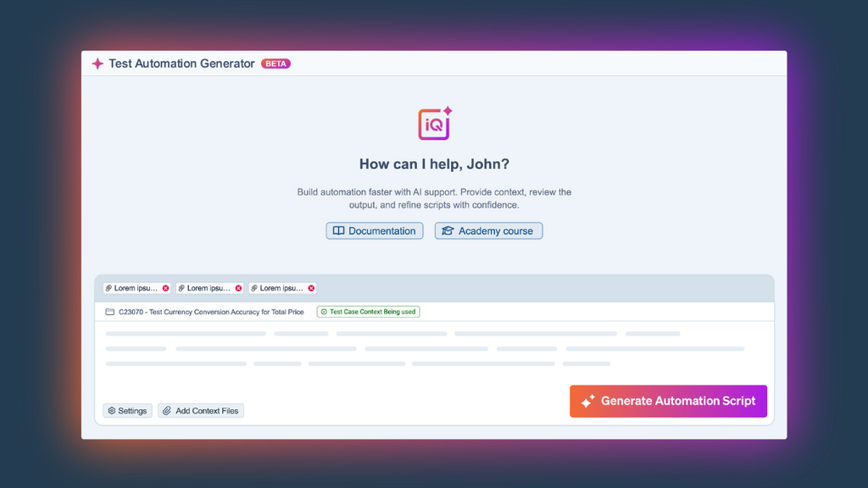Click the gear icon on Settings button
Viewport: 868px width, 488px height.
click(111, 411)
